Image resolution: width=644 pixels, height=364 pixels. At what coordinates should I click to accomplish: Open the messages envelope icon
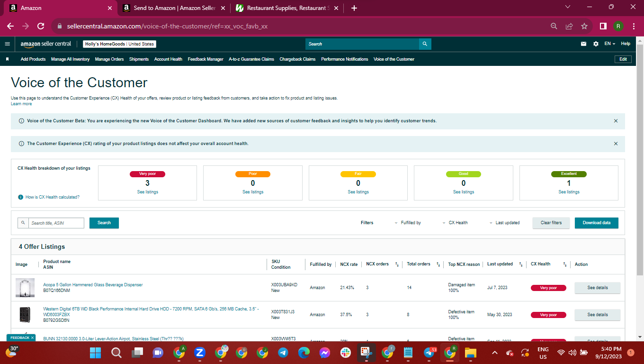[x=583, y=44]
